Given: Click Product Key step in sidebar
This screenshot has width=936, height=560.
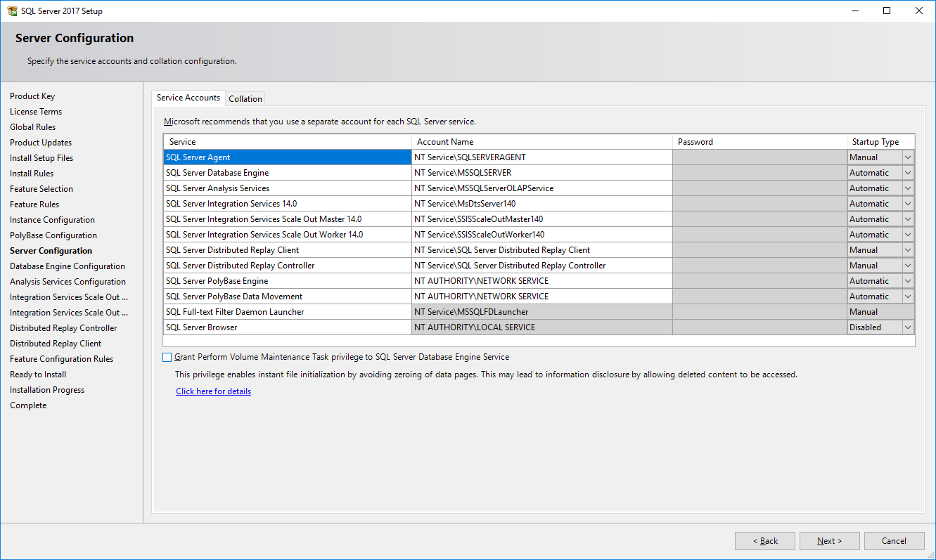Looking at the screenshot, I should click(32, 96).
